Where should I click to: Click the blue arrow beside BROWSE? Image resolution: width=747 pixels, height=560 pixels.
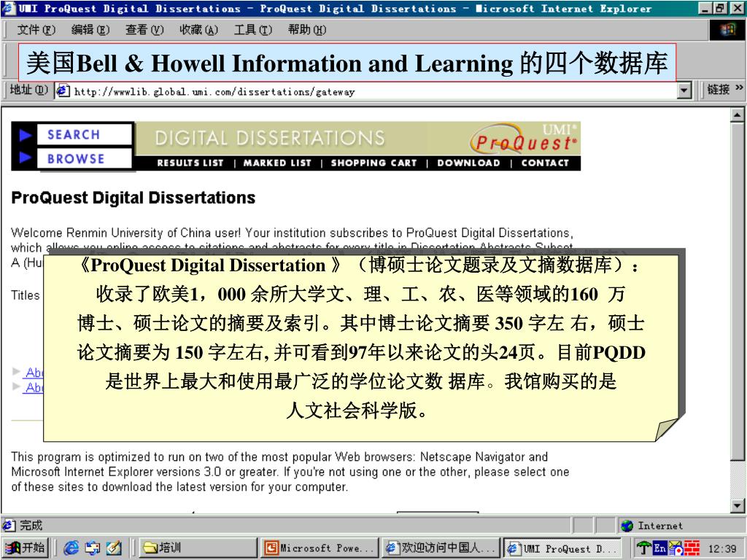coord(26,157)
